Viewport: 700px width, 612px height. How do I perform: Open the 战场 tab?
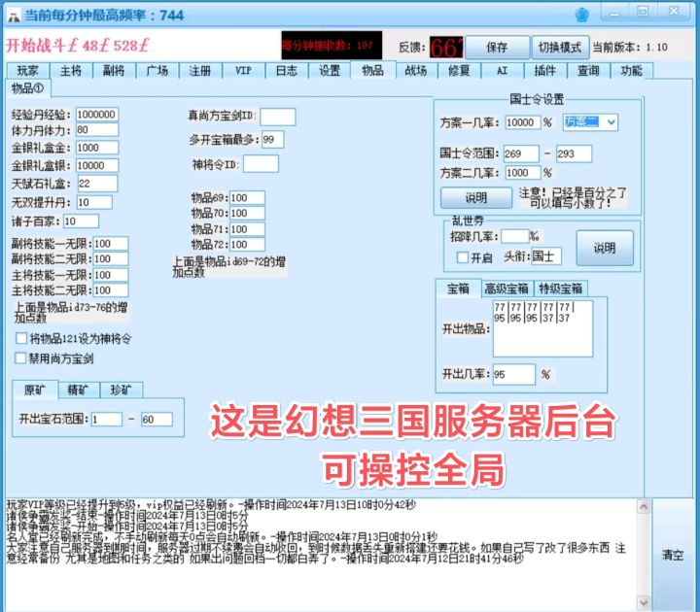[x=416, y=71]
